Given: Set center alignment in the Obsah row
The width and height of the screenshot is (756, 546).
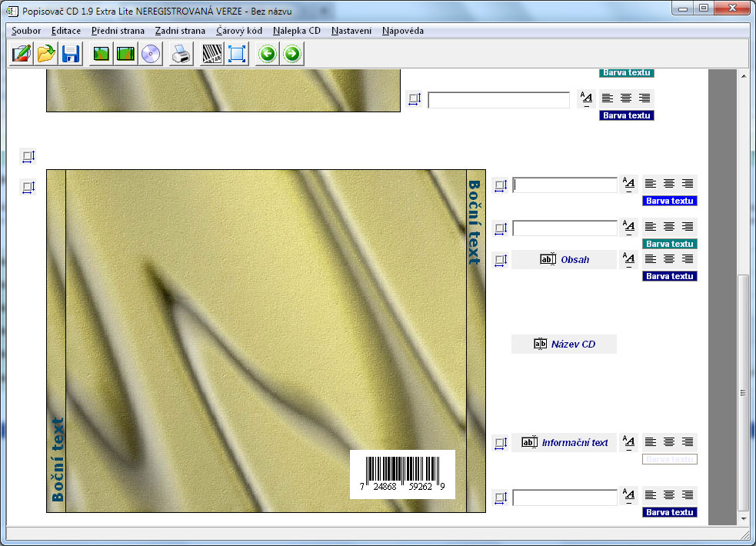Looking at the screenshot, I should [x=669, y=259].
